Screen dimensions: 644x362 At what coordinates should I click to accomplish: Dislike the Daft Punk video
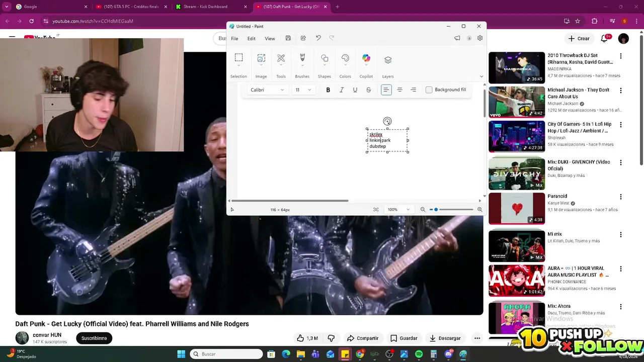[x=331, y=338]
